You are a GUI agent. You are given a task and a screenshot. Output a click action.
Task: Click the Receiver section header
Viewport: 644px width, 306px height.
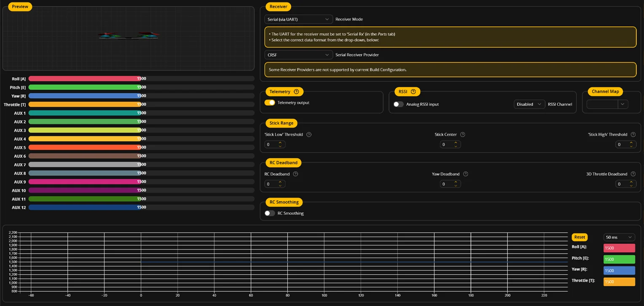[x=278, y=6]
